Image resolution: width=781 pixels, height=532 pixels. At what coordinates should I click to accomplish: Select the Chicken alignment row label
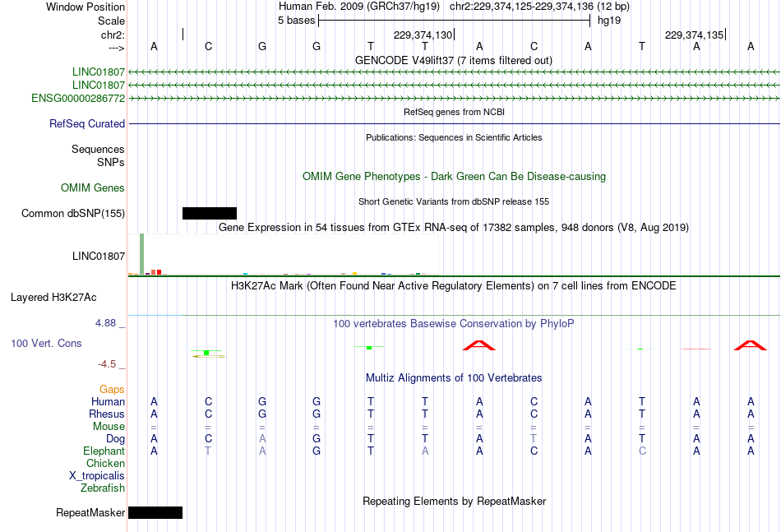105,463
